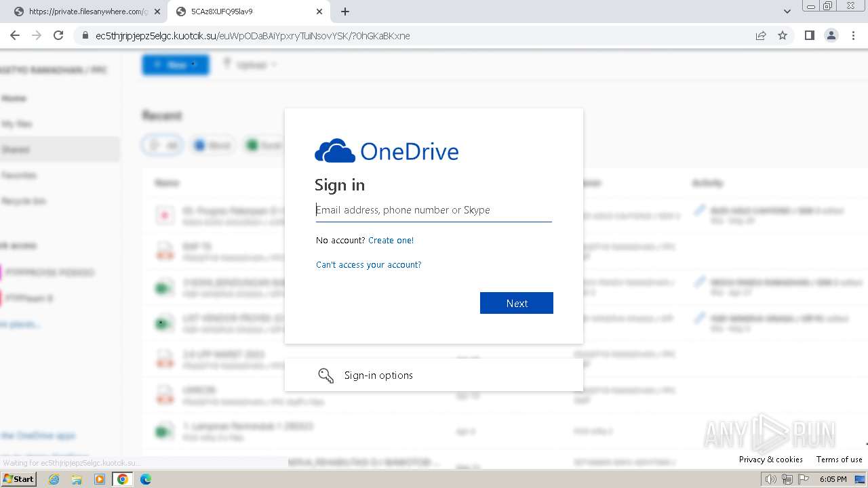Launch Internet Explorer from taskbar

tap(54, 479)
